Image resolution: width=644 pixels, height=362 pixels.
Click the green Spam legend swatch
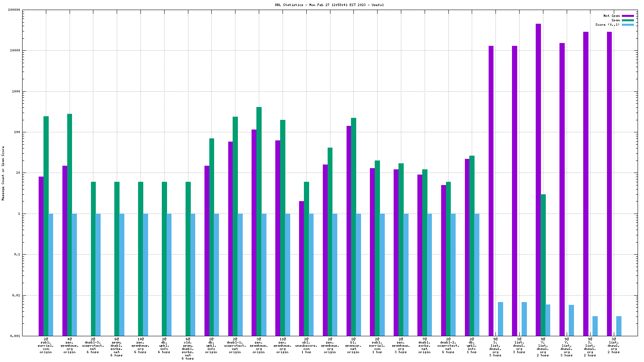627,21
